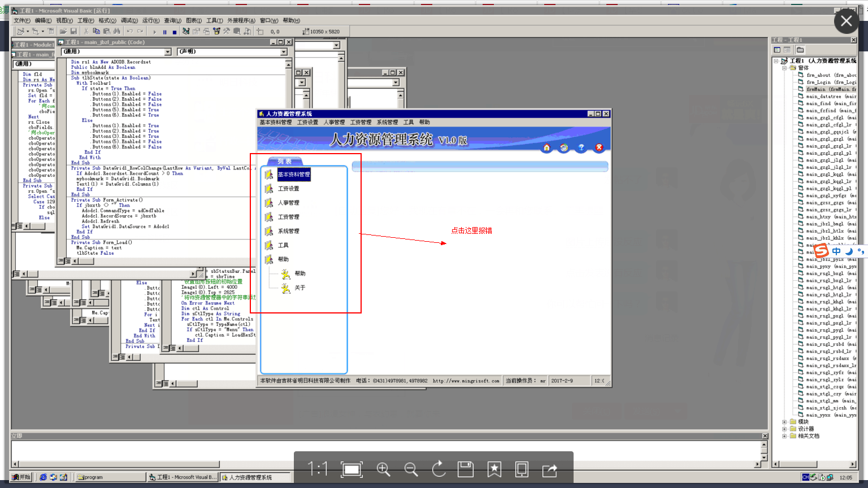Select 工资设置 tree node
Screen dimensions: 868x488
pos(289,189)
